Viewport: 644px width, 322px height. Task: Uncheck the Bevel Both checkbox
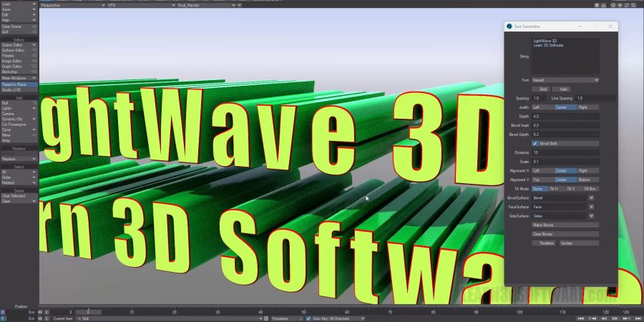pos(535,143)
